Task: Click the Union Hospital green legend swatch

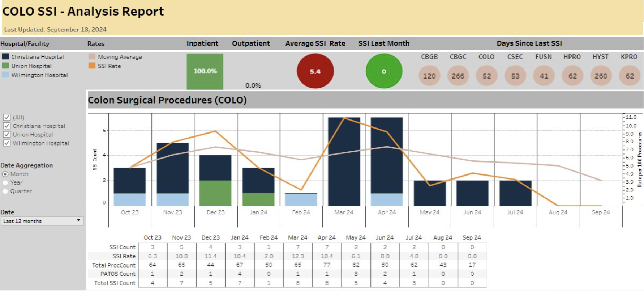Action: coord(5,66)
